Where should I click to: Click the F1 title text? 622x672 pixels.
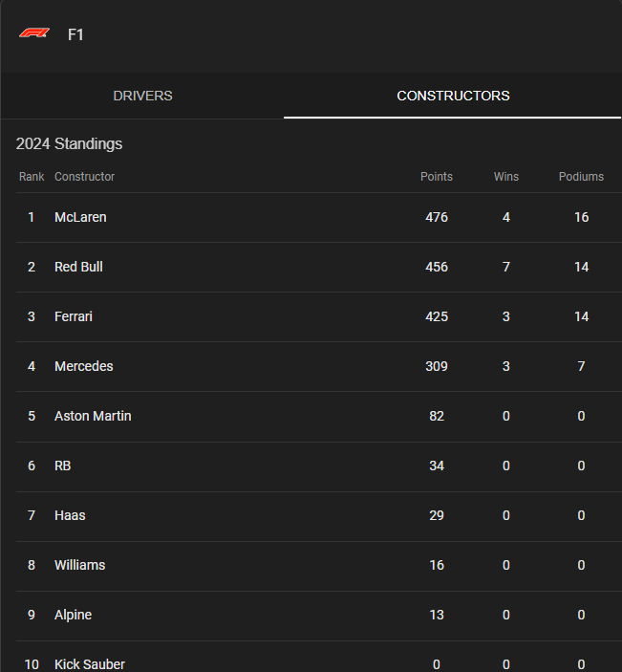pos(75,34)
